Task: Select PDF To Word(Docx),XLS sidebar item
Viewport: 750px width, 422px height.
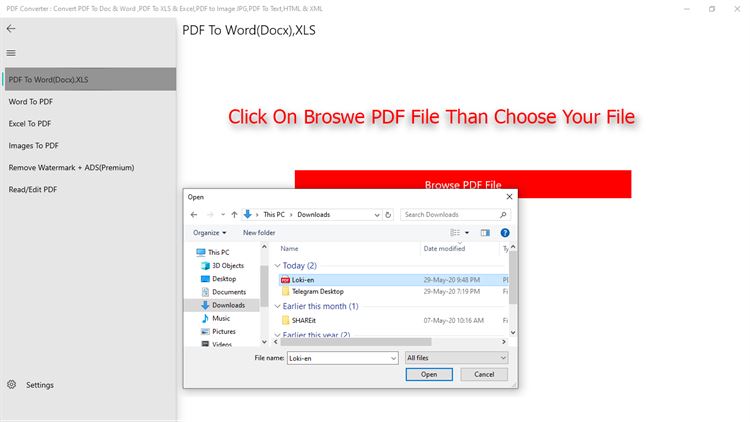Action: (x=90, y=79)
